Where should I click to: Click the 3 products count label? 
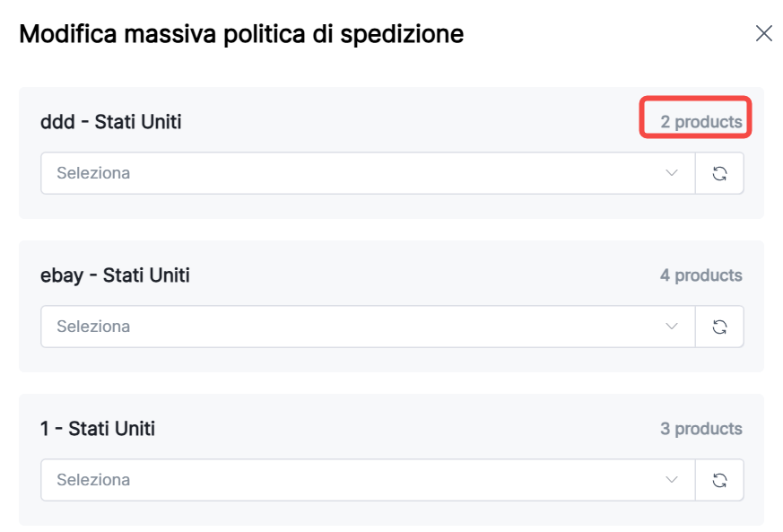700,429
